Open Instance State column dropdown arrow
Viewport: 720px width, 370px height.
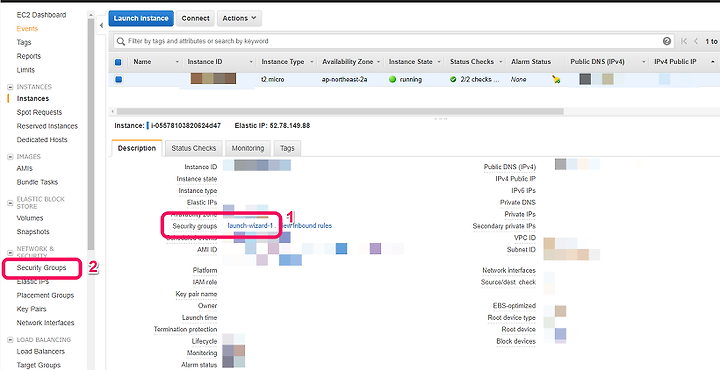click(x=439, y=62)
